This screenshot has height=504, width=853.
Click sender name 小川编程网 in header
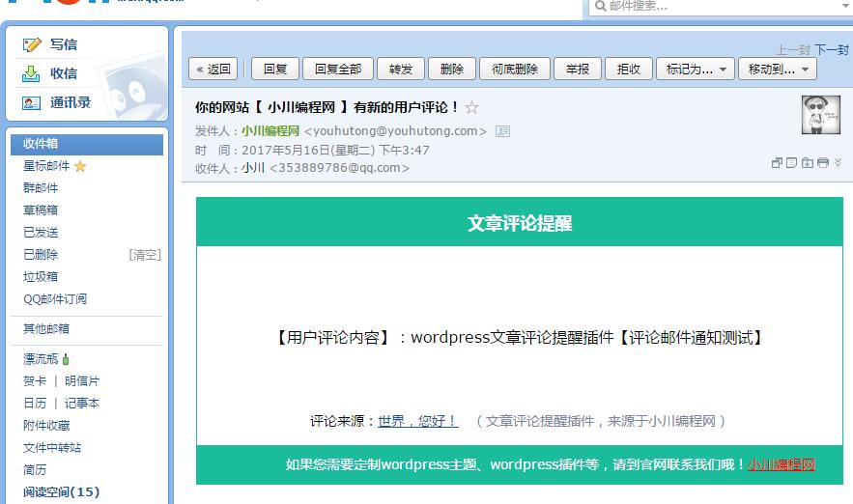tap(270, 131)
